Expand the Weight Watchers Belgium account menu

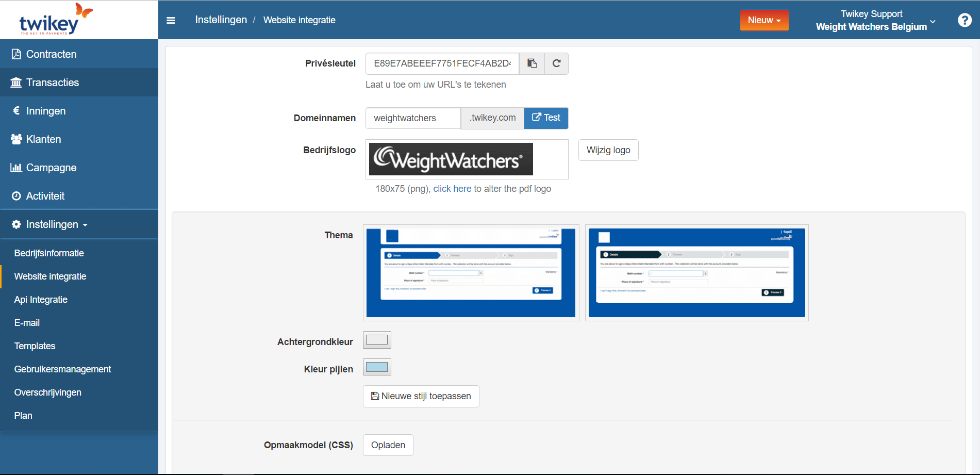[875, 20]
